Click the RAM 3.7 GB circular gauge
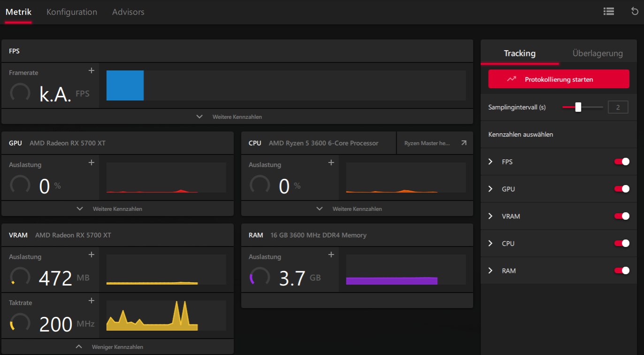Viewport: 644px width, 355px height. coord(260,278)
